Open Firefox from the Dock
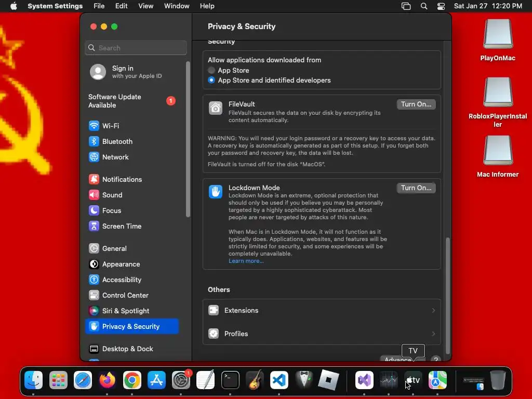This screenshot has width=532, height=399. (107, 380)
